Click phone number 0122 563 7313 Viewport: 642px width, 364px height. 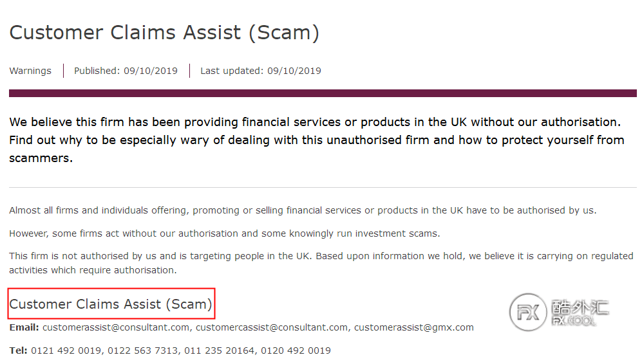(143, 350)
